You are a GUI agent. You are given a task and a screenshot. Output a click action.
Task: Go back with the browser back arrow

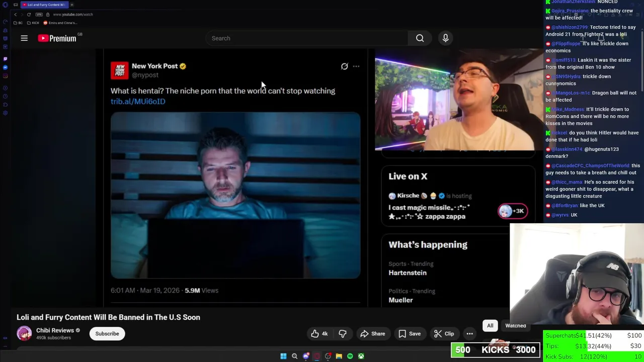(x=16, y=15)
